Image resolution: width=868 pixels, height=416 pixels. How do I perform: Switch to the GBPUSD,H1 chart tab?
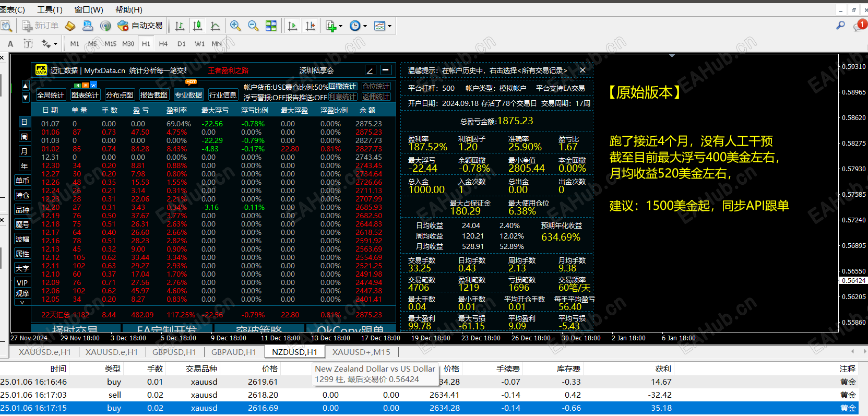tap(174, 352)
